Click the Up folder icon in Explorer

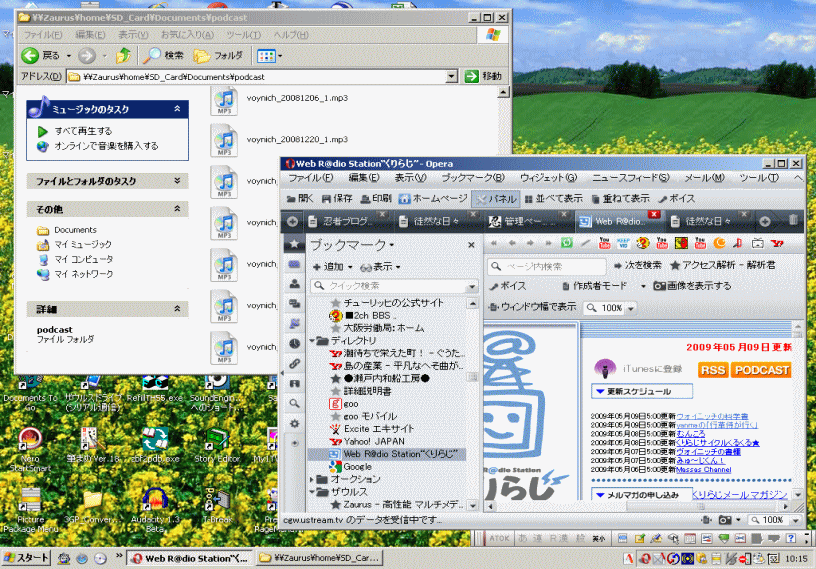coord(123,55)
